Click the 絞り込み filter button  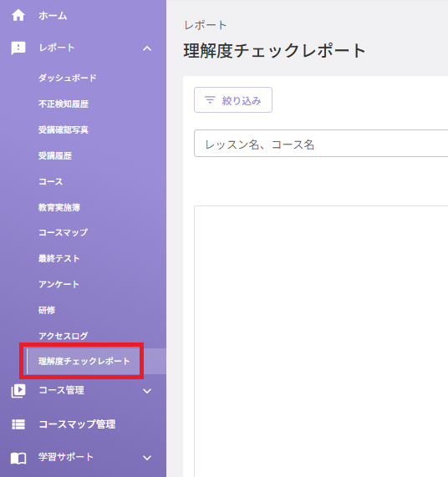[233, 99]
